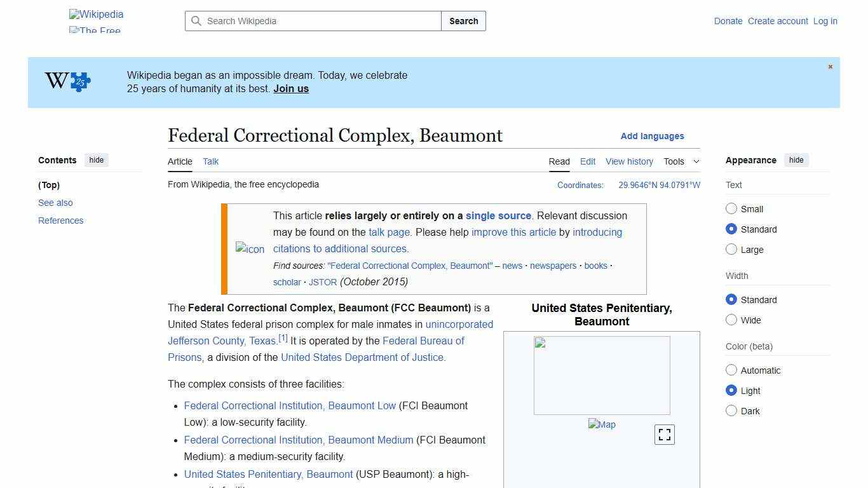This screenshot has width=868, height=488.
Task: Click the Wikipedia 25th anniversary puzzle logo
Action: pos(66,81)
